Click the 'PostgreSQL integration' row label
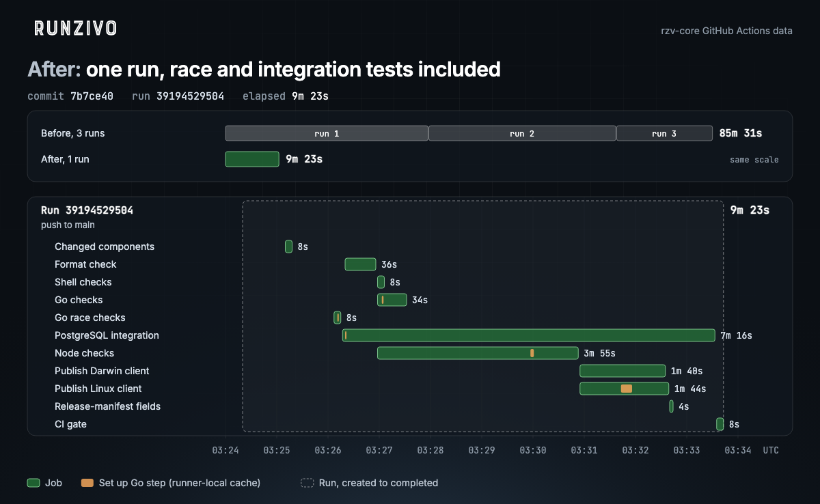Image resolution: width=820 pixels, height=504 pixels. pos(107,335)
